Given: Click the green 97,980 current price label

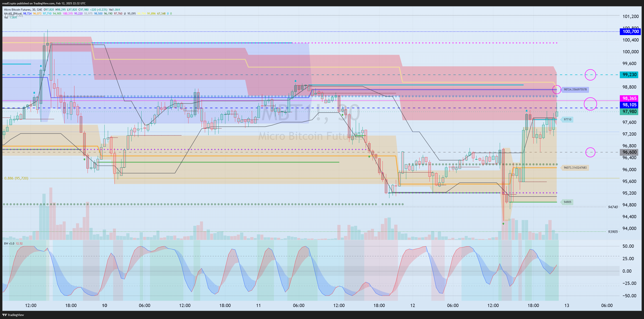Looking at the screenshot, I should (x=629, y=112).
